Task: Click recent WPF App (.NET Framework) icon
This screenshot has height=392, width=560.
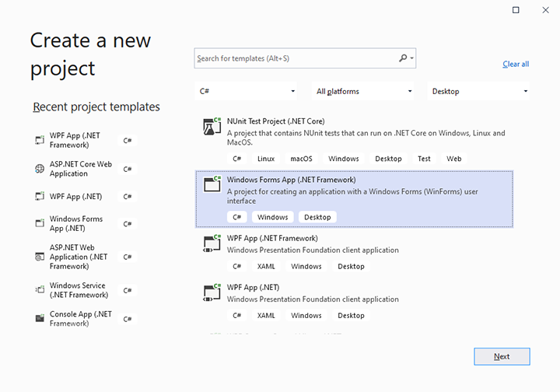Action: (40, 140)
